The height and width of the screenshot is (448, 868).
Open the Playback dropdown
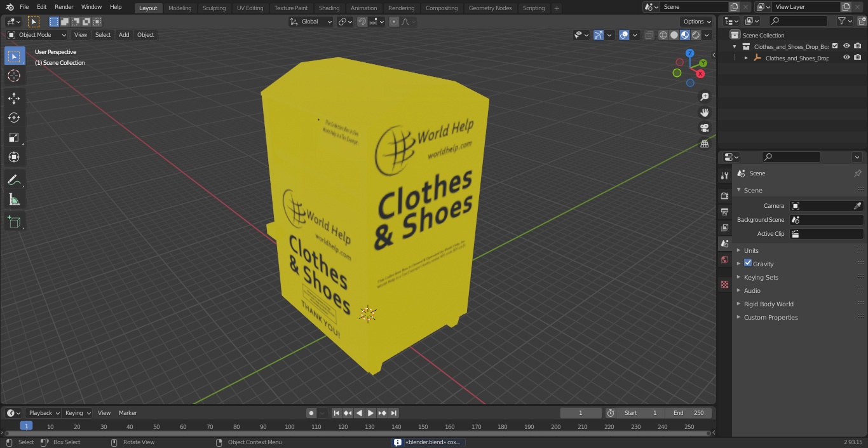click(x=43, y=413)
